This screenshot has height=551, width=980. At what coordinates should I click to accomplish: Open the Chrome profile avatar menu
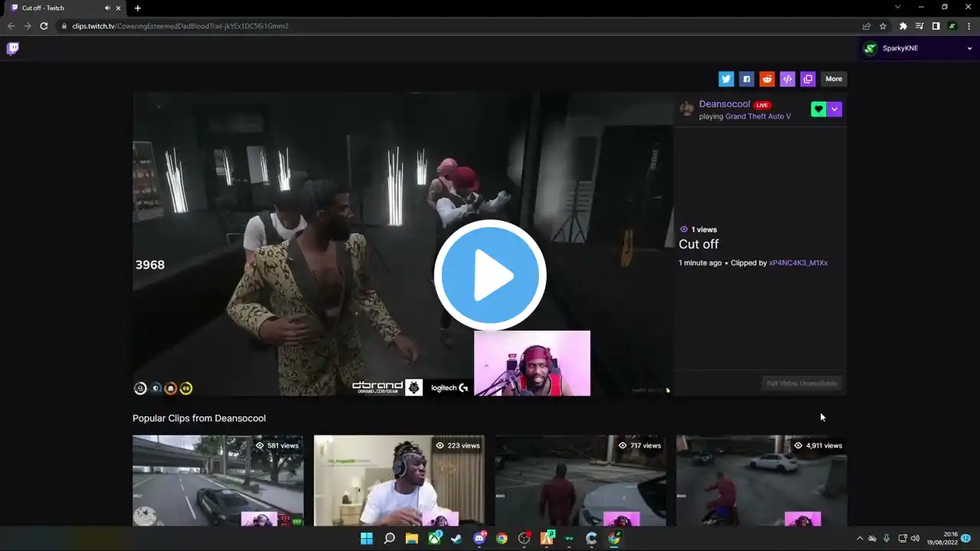click(x=952, y=26)
